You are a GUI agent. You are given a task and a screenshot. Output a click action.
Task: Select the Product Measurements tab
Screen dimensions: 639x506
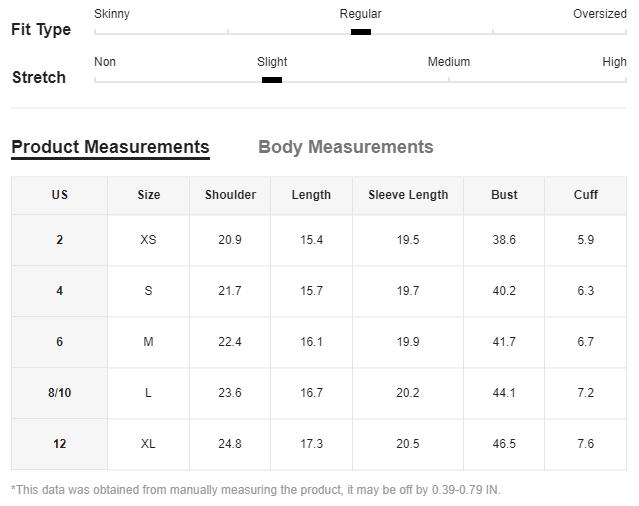[x=110, y=147]
